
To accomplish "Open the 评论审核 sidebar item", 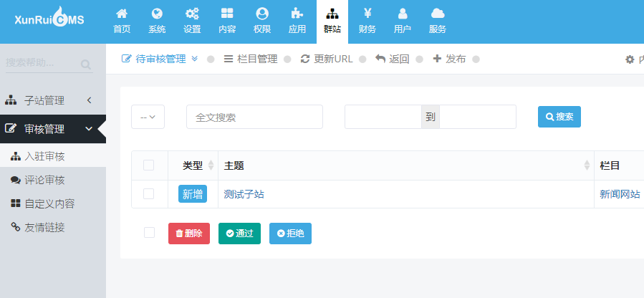I will [x=53, y=181].
